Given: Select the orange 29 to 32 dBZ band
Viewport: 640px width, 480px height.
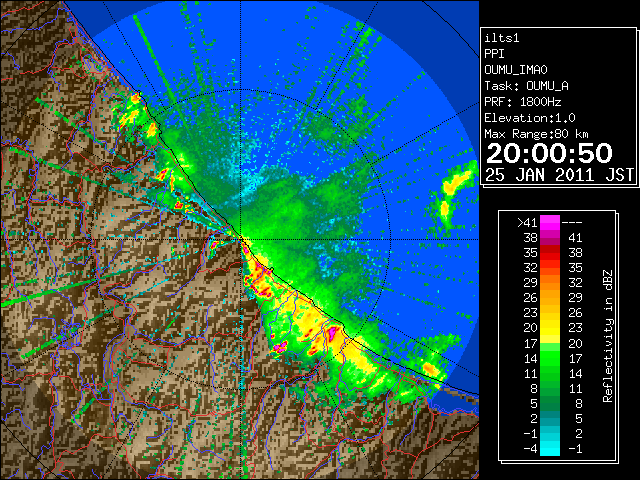Looking at the screenshot, I should click(550, 282).
